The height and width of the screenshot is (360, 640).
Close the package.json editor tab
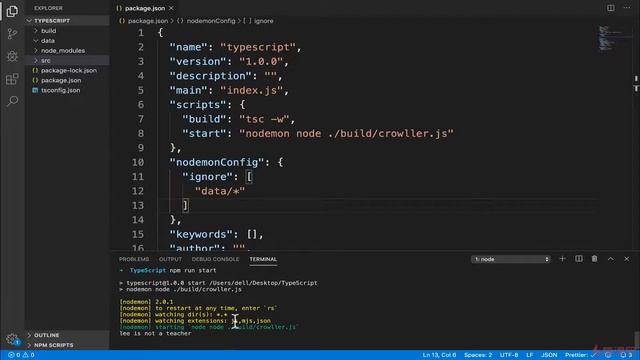click(171, 8)
